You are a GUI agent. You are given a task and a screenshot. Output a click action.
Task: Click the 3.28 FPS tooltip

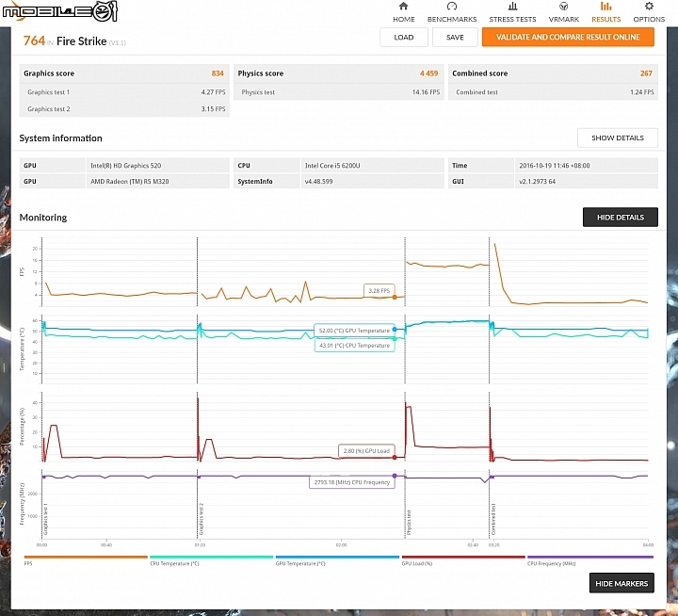[379, 291]
